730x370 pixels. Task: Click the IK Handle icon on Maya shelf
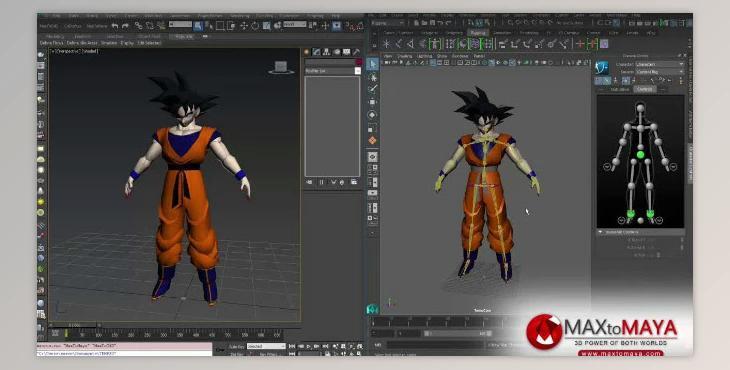410,44
